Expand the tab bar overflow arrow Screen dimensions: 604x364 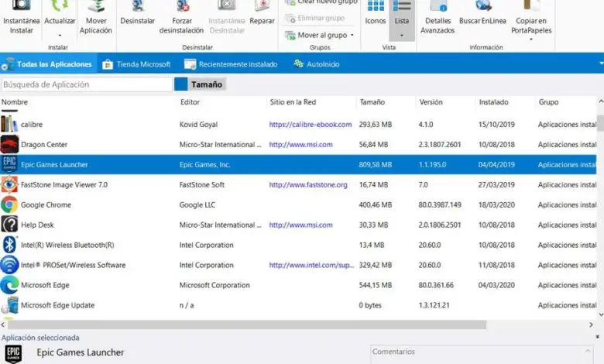tap(601, 64)
